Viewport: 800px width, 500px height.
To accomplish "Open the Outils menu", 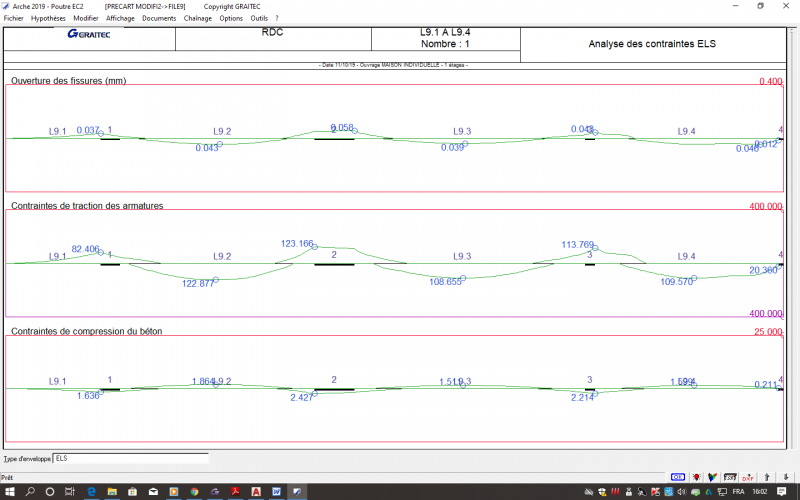I will coord(259,18).
